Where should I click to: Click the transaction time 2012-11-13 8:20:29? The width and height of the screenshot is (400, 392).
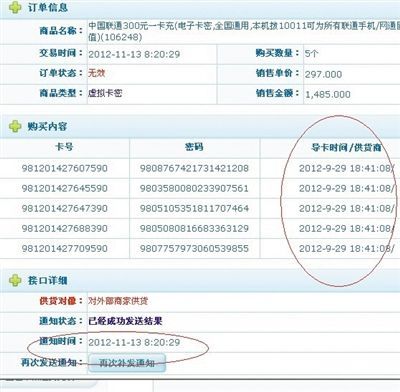click(x=134, y=54)
